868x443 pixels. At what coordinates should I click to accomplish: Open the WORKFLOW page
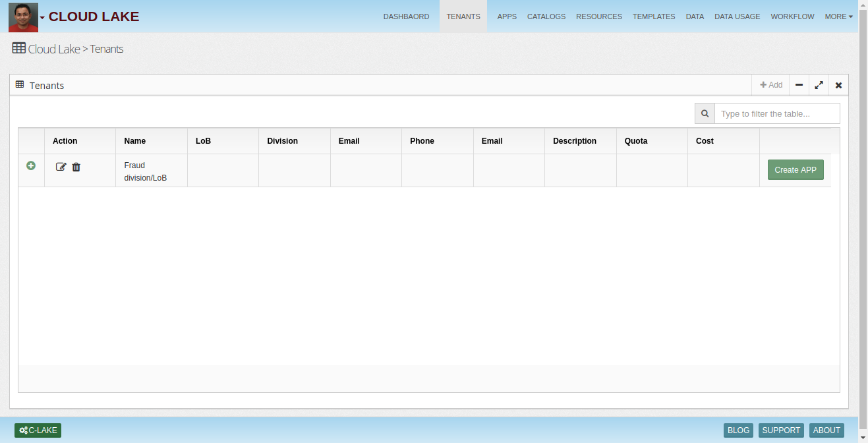tap(792, 16)
